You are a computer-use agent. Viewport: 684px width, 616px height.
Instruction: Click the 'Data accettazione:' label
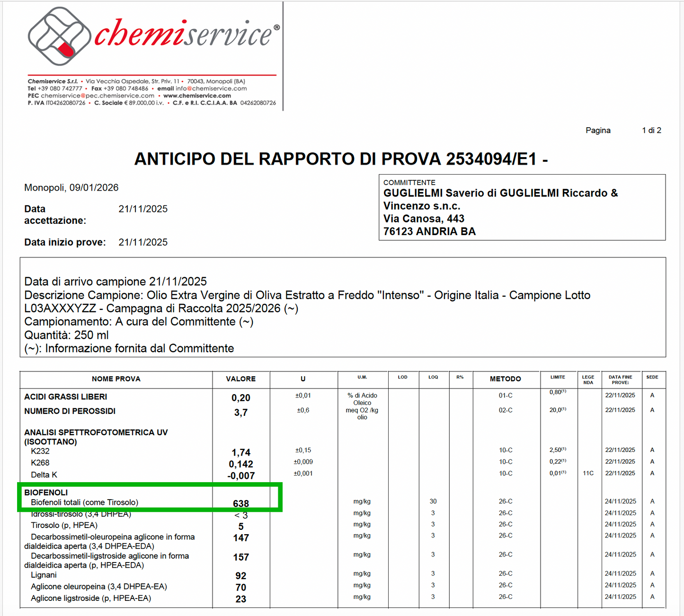click(55, 215)
